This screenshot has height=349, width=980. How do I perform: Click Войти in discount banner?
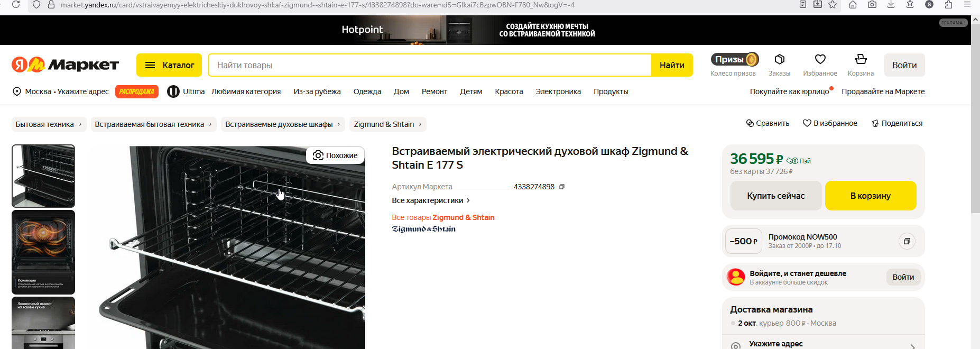[903, 277]
